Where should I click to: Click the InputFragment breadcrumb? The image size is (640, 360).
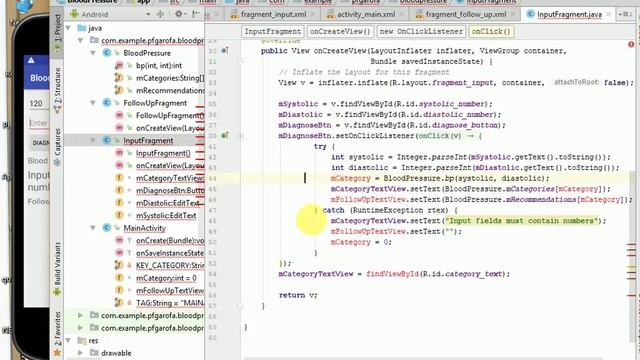[x=272, y=31]
